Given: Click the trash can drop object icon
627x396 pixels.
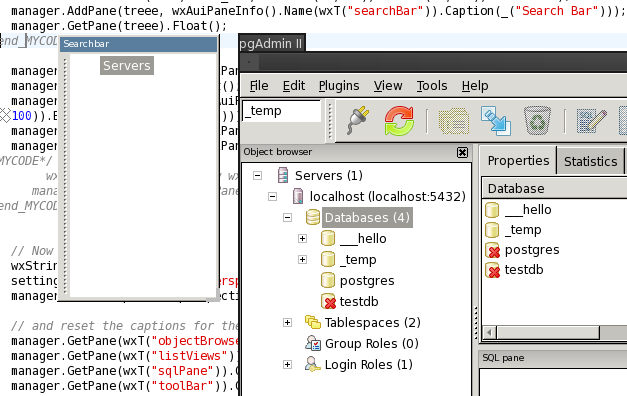Looking at the screenshot, I should [537, 120].
